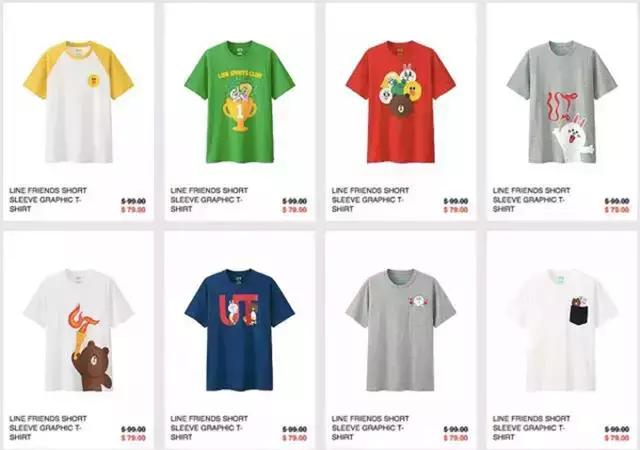Click the crossed-out price of navy shirt

point(294,429)
